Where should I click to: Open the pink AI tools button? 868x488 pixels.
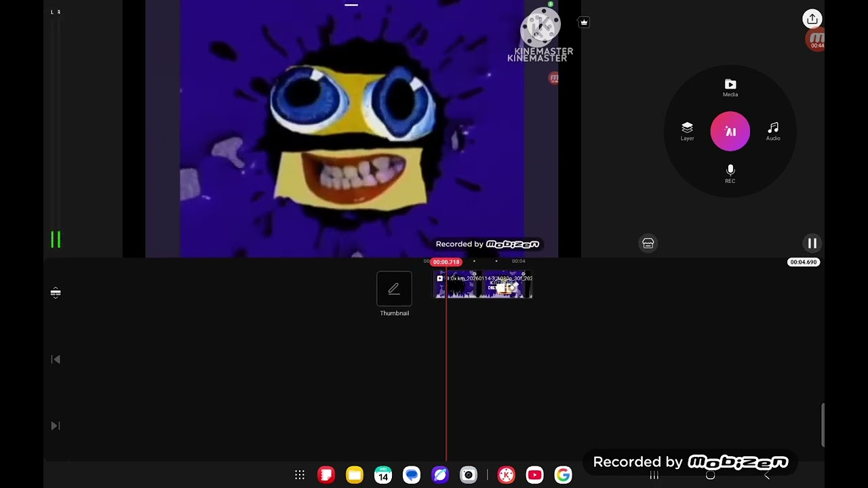[730, 131]
